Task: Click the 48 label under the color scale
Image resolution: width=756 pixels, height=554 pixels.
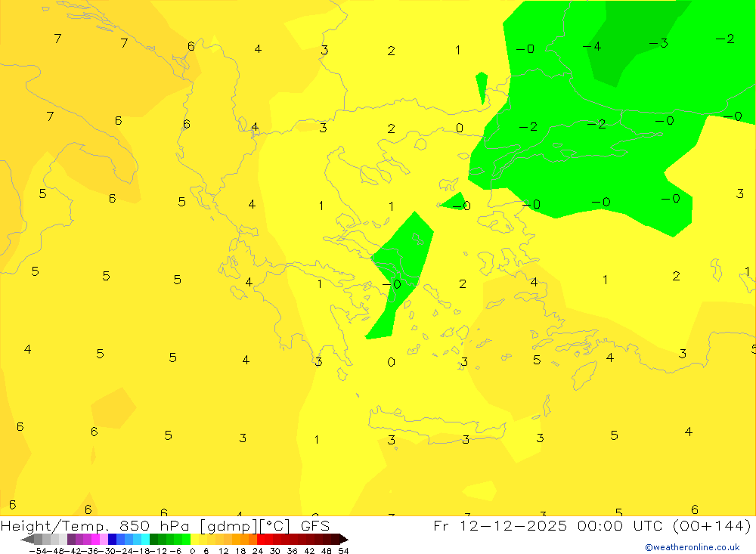Action: (327, 551)
